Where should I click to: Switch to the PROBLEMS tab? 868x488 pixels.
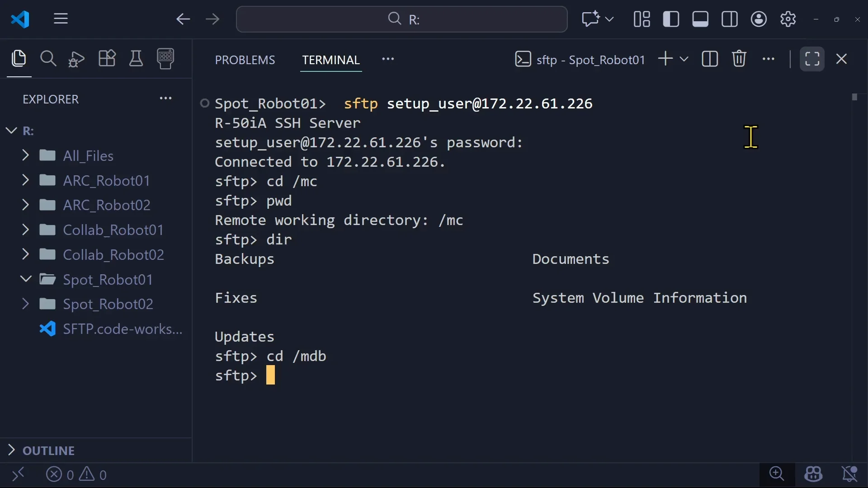[x=245, y=60]
